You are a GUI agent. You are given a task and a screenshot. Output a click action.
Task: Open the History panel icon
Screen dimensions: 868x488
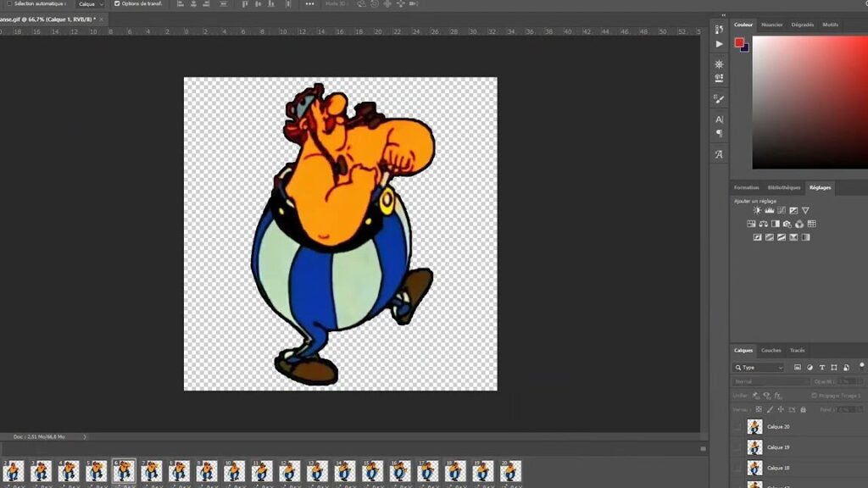tap(719, 30)
